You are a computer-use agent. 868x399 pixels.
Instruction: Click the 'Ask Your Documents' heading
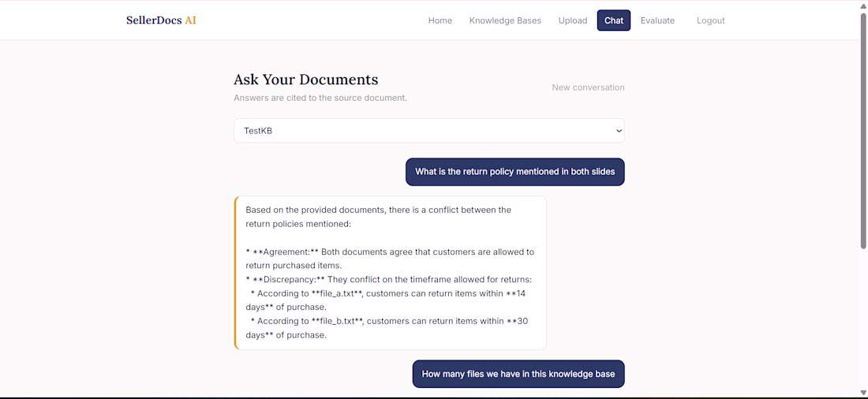305,79
